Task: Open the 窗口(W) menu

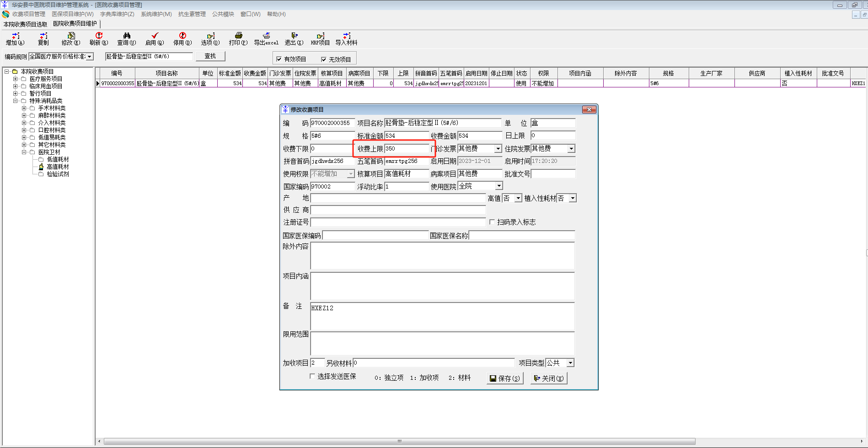Action: point(251,14)
